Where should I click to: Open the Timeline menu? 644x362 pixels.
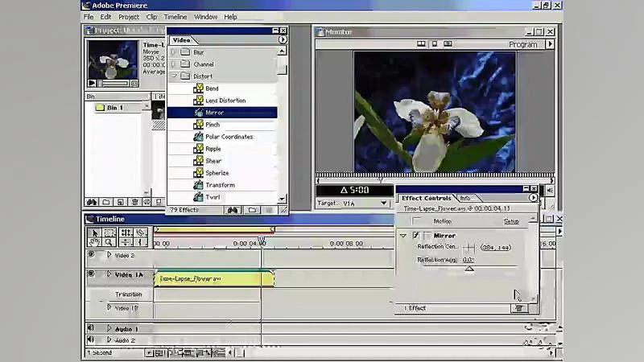tap(175, 17)
